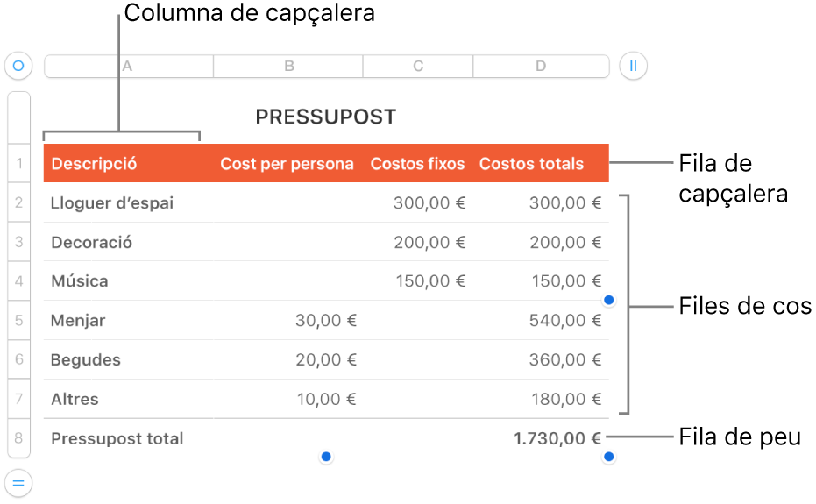Select column B header tab
Viewport: 816px width, 504px height.
(x=288, y=67)
